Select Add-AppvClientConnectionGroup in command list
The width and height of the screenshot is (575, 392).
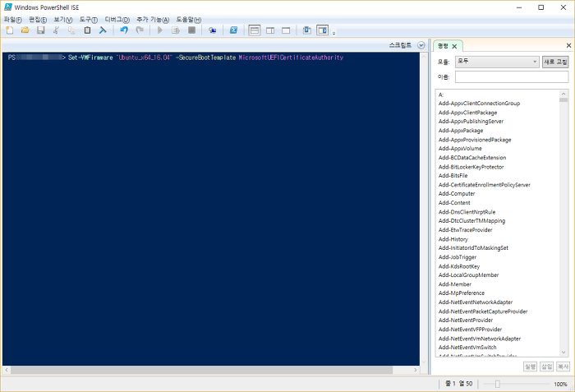pos(479,104)
